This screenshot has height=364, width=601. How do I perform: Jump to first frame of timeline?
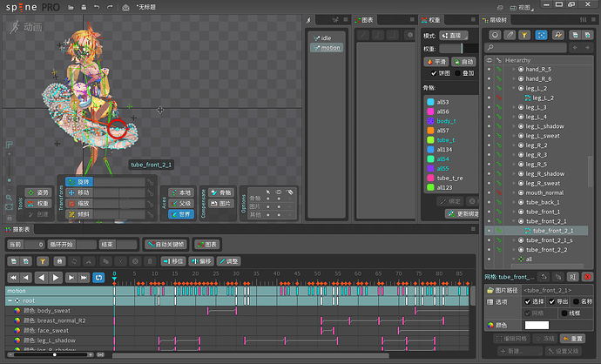click(13, 278)
